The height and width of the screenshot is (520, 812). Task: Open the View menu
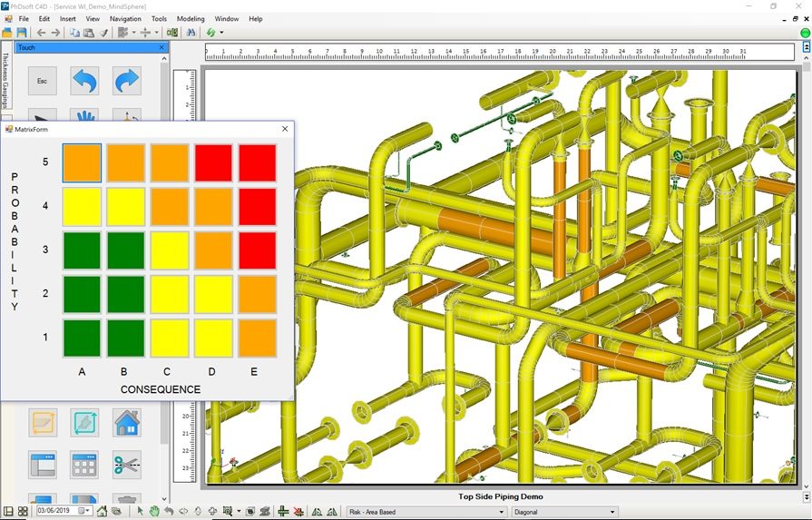pyautogui.click(x=93, y=19)
